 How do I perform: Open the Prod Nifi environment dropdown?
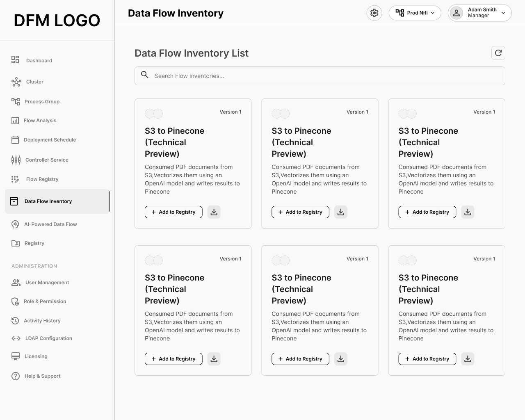[415, 13]
